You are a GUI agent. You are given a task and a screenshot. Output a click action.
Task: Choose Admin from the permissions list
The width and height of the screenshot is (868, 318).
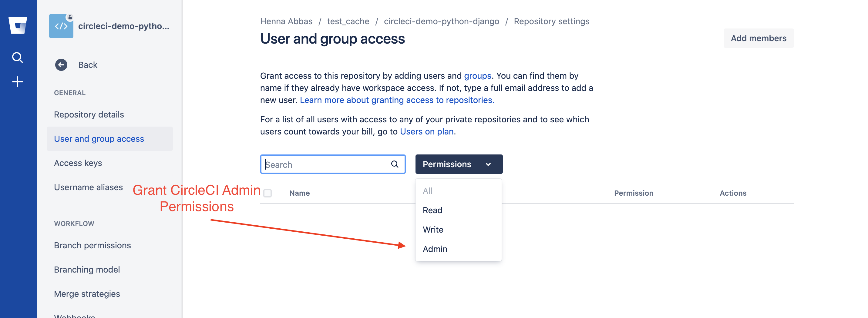(435, 249)
